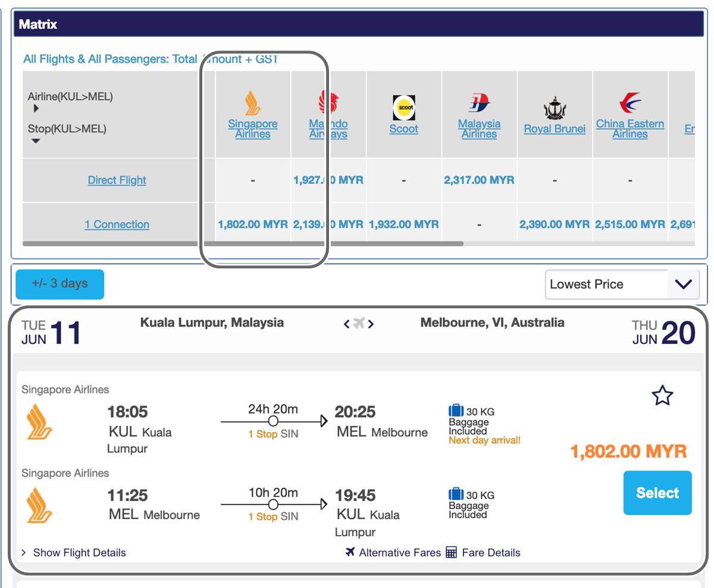The image size is (714, 588).
Task: Select the 1,802.00 MYR Singapore Airlines fare
Action: pos(657,493)
